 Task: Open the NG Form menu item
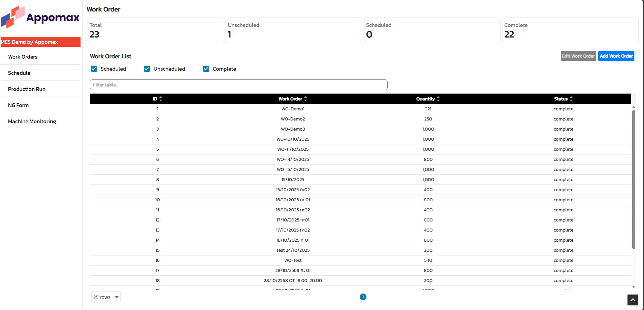click(18, 105)
